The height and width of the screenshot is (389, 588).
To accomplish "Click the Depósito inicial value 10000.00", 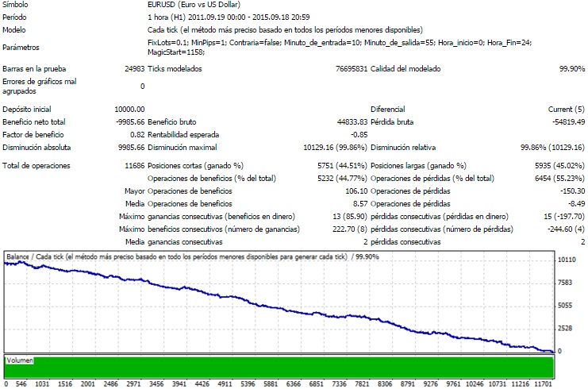I will click(x=129, y=109).
